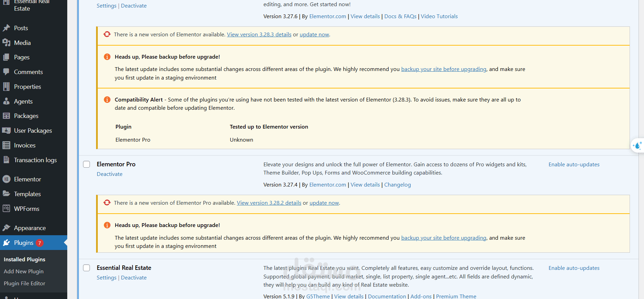Click the update icon beside Elementor new version notice
Viewport: 644px width, 299px height.
tap(107, 34)
